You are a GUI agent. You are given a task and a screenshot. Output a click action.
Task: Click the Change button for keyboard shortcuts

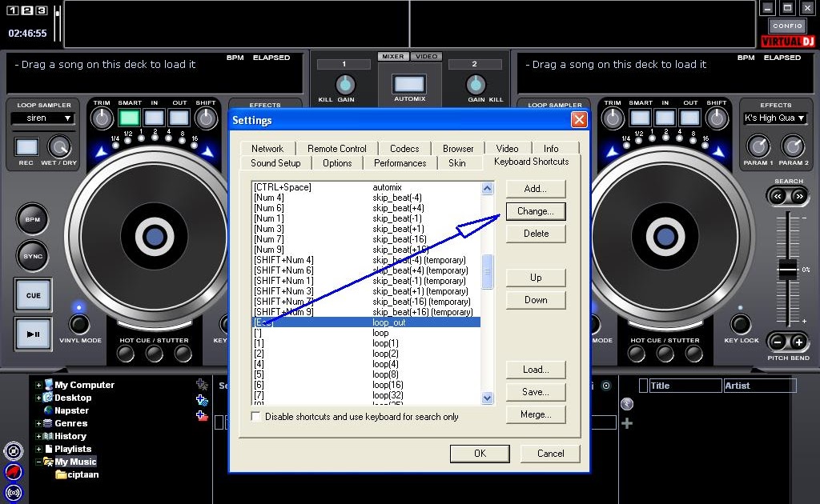535,211
